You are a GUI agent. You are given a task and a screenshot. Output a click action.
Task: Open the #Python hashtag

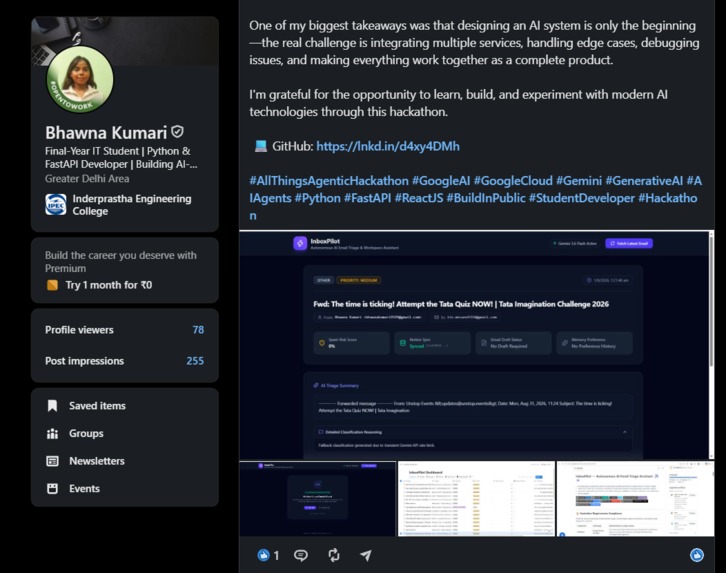pyautogui.click(x=318, y=198)
